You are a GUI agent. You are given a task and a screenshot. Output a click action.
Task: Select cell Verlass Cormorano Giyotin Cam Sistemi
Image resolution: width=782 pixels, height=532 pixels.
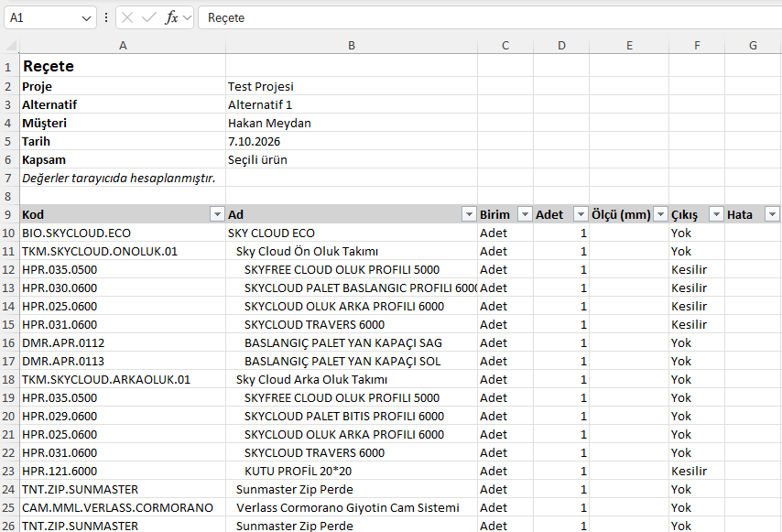click(352, 507)
